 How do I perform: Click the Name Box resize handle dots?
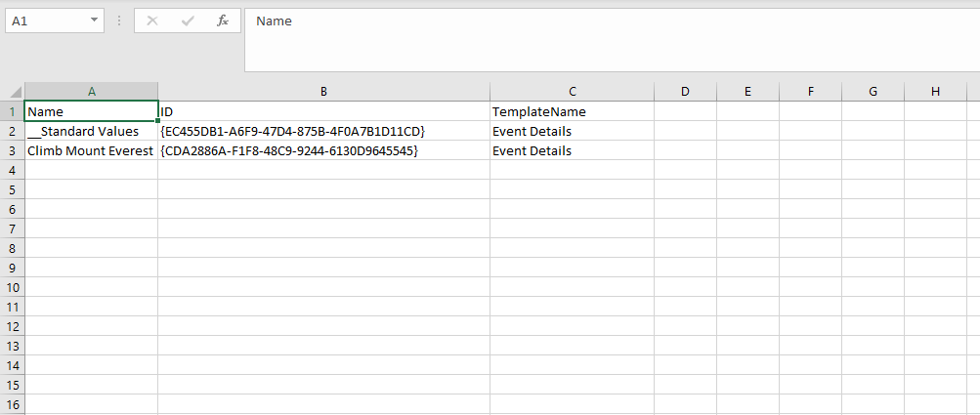(x=118, y=21)
